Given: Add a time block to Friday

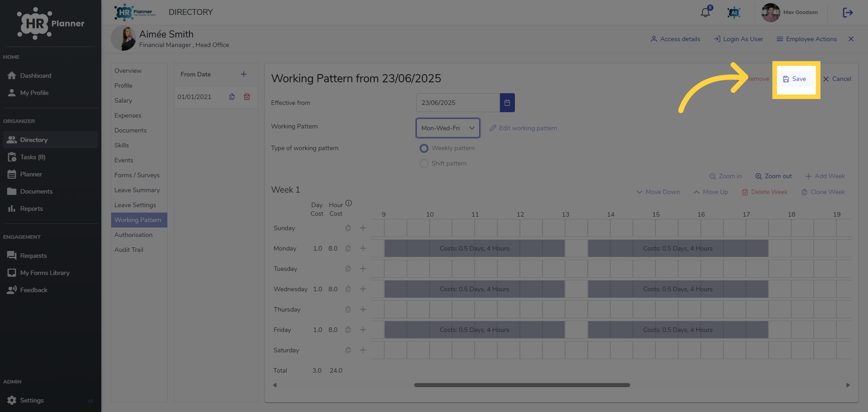Looking at the screenshot, I should [x=363, y=330].
